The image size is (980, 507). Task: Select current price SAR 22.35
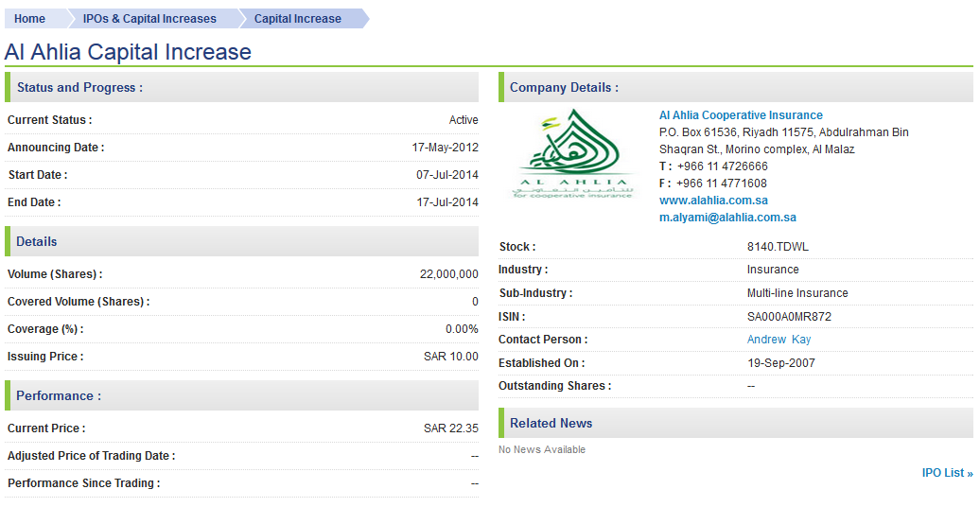point(450,428)
